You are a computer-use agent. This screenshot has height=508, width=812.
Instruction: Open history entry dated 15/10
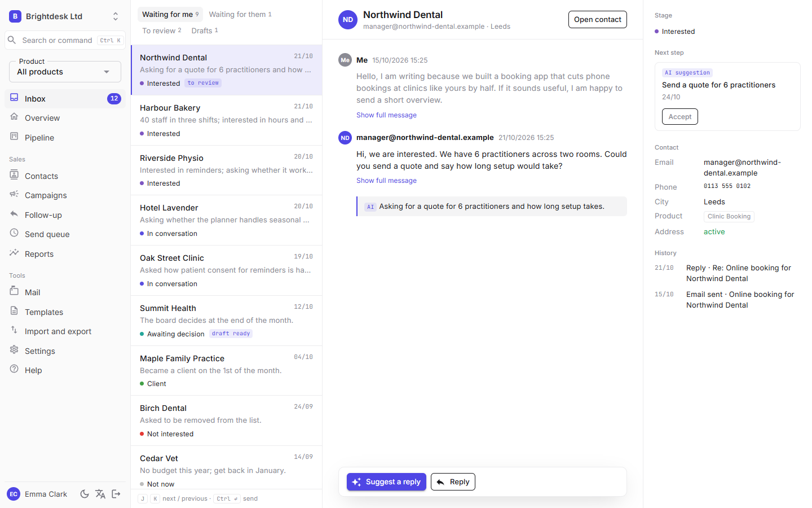click(x=727, y=300)
